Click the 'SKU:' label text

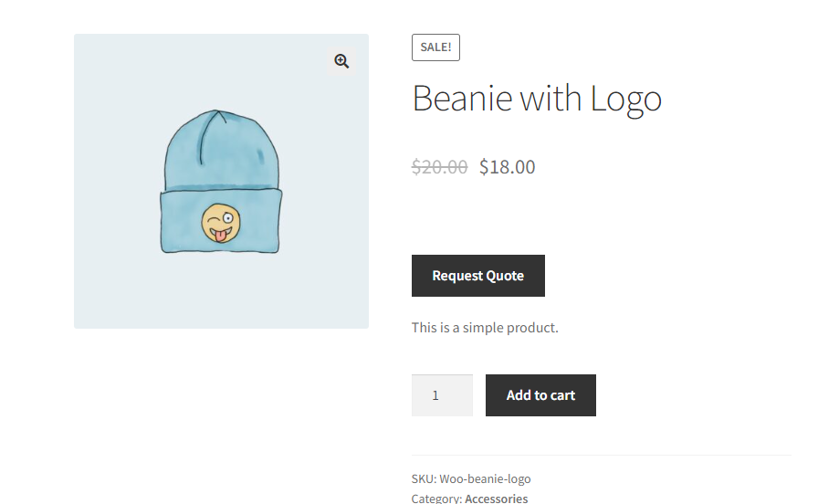[424, 478]
